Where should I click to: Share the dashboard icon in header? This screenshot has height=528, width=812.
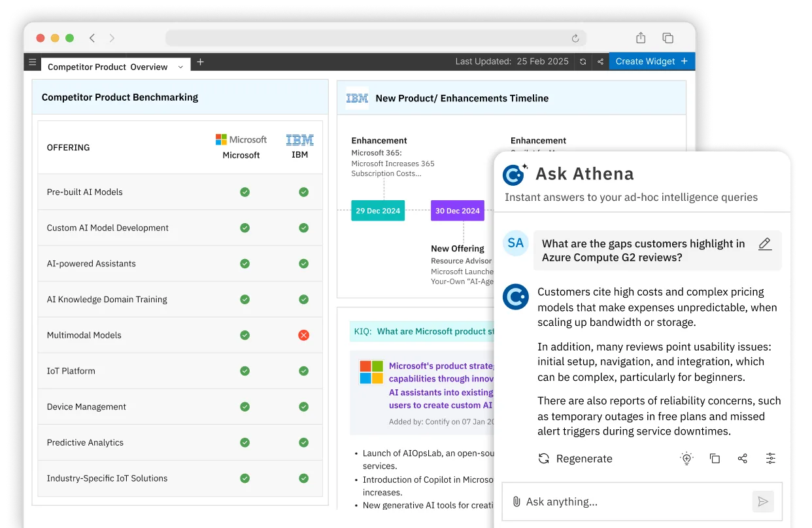[600, 62]
